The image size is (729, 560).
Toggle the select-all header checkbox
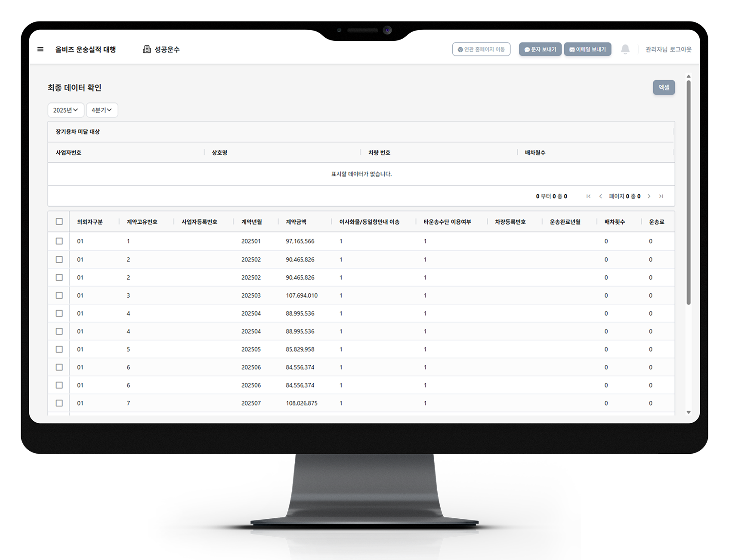point(59,222)
